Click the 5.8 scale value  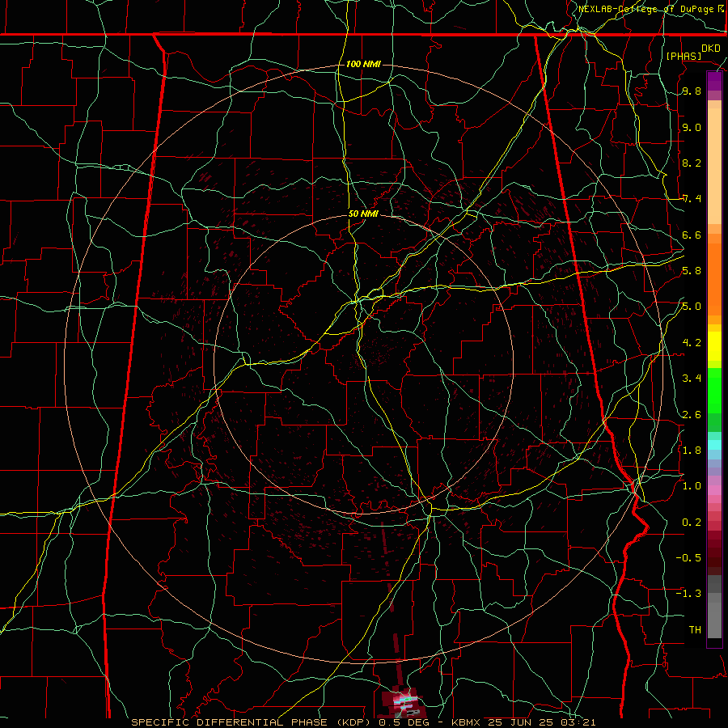pyautogui.click(x=692, y=271)
